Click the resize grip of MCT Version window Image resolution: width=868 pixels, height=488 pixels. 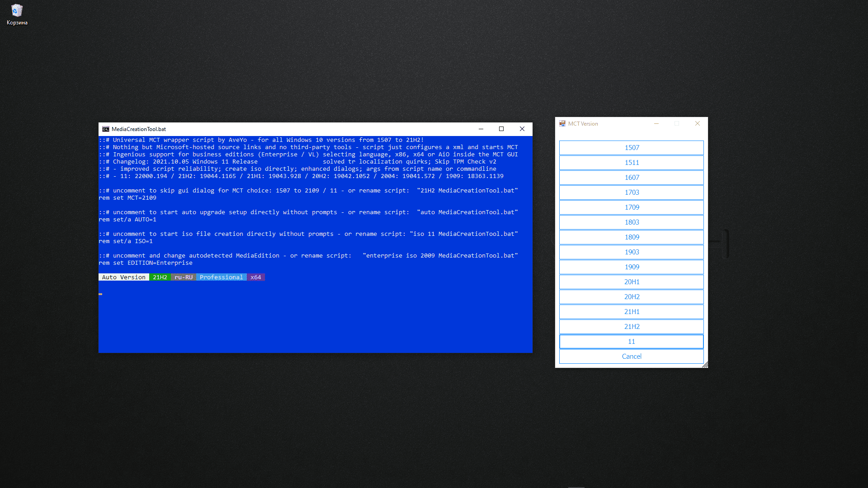click(705, 365)
